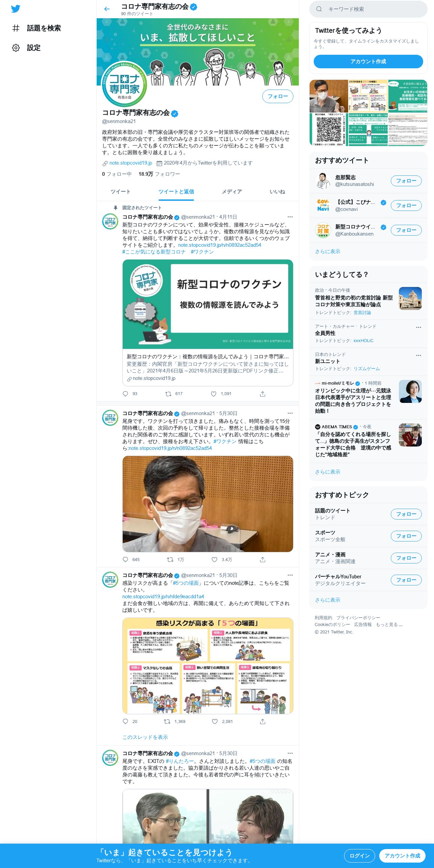Open more menu on 4月11日 tweet
This screenshot has height=868, width=434.
point(290,217)
